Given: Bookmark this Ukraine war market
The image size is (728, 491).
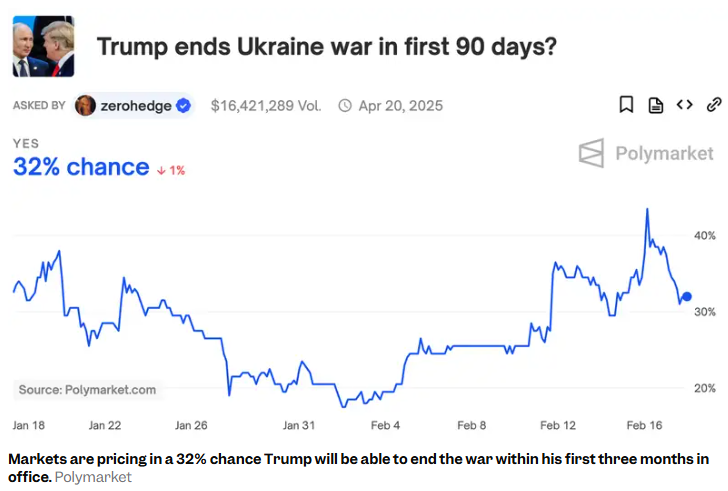Looking at the screenshot, I should (626, 105).
